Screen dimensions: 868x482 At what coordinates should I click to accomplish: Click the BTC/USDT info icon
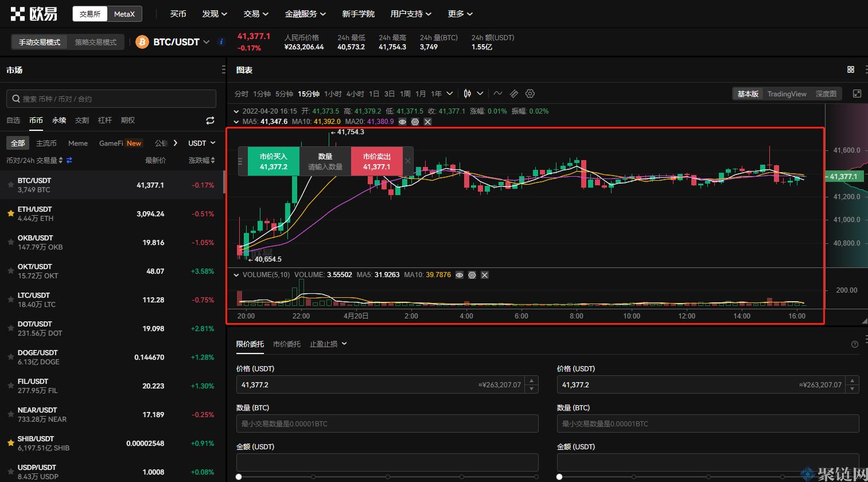click(x=222, y=41)
